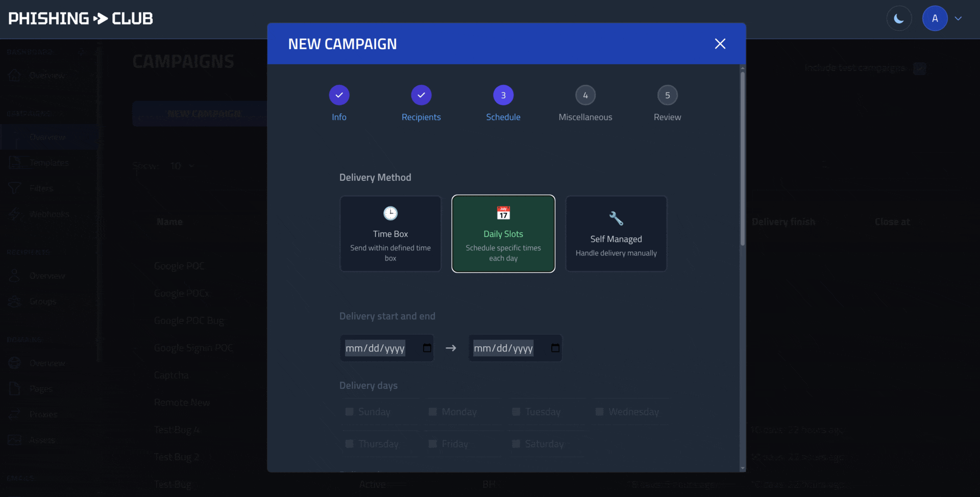Open the Remote New campaign row

coord(182,403)
